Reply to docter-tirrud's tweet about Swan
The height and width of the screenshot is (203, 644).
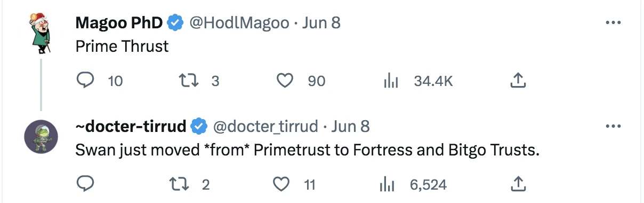85,184
